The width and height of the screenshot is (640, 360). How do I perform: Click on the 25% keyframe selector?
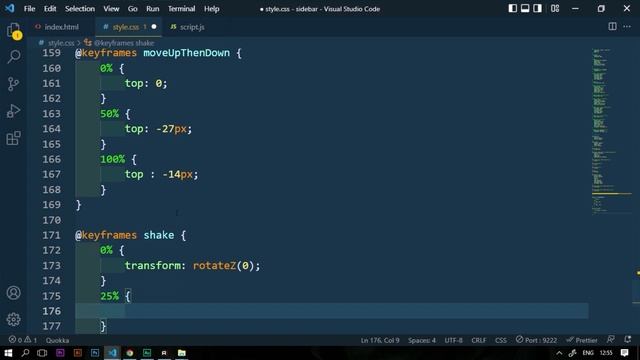click(x=109, y=296)
